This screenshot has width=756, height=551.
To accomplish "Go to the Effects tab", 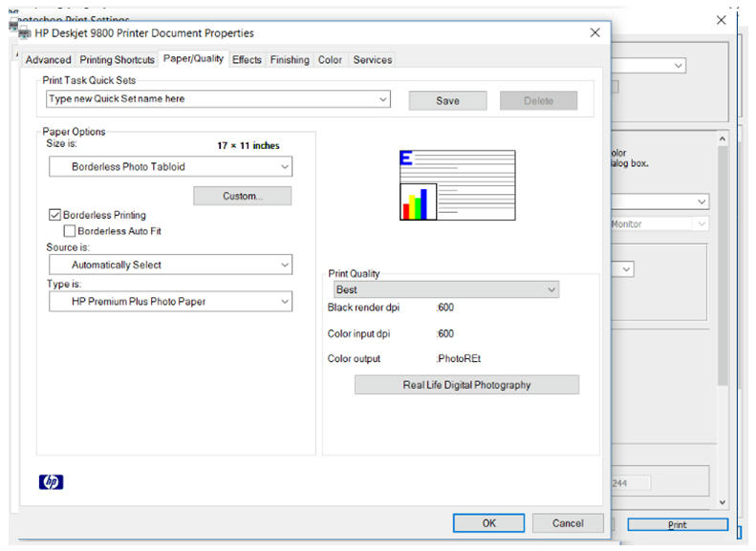I will coord(247,59).
